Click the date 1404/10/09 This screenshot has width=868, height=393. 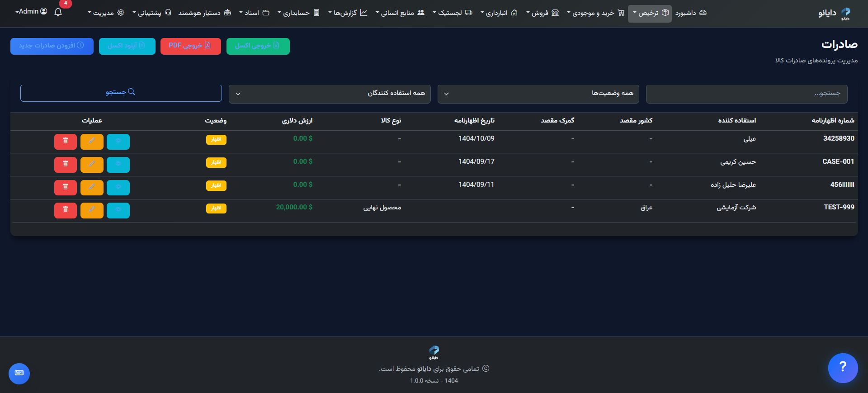[x=476, y=138]
